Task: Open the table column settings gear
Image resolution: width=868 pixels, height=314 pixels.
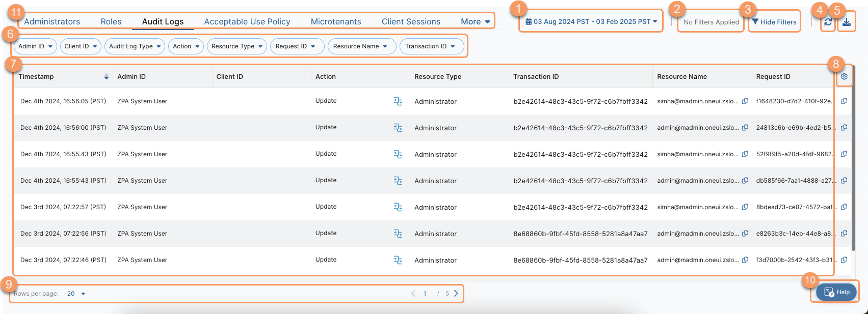Action: pyautogui.click(x=844, y=76)
